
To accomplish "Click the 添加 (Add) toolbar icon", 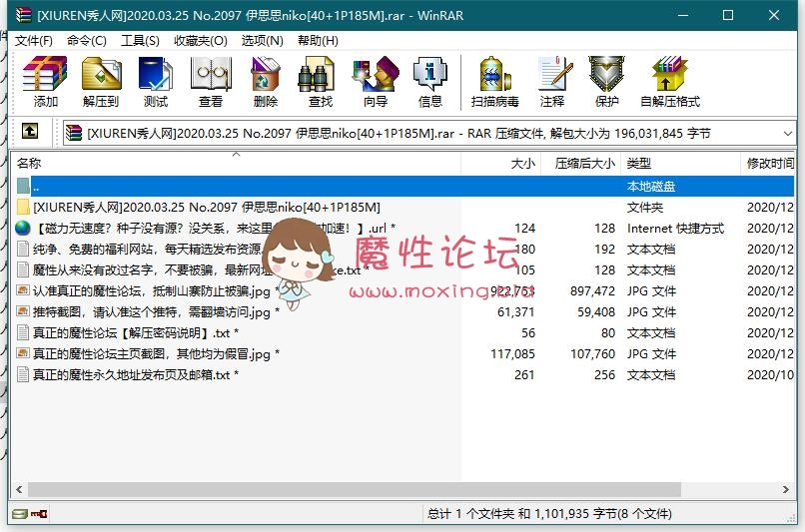I will [x=45, y=82].
